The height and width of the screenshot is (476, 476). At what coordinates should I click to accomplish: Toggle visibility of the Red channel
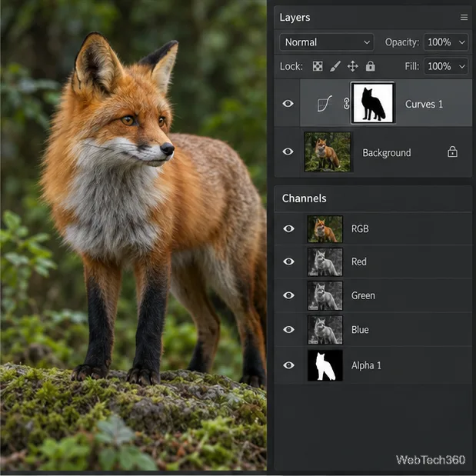click(288, 261)
